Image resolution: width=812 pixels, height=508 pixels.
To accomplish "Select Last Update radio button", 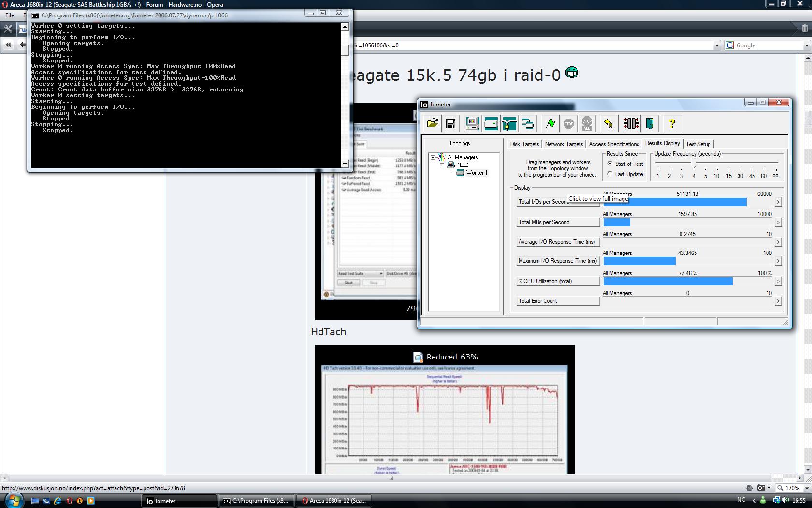I will 610,174.
